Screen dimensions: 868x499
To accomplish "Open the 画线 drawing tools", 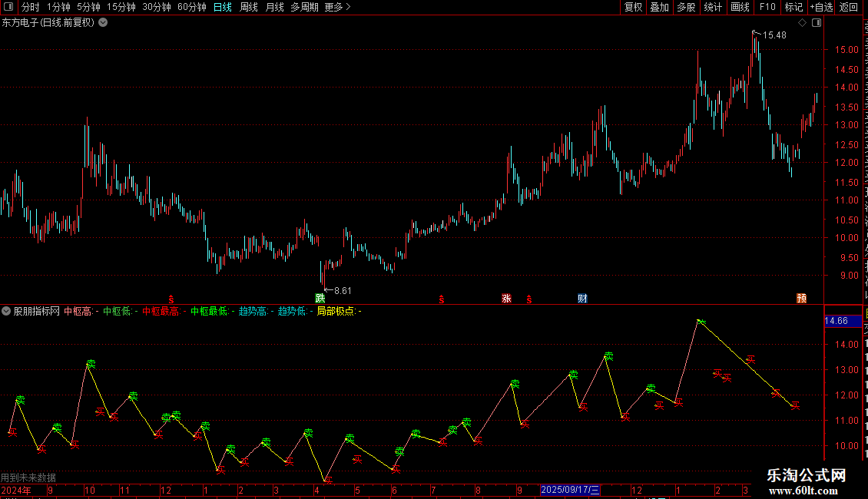I will [x=740, y=7].
